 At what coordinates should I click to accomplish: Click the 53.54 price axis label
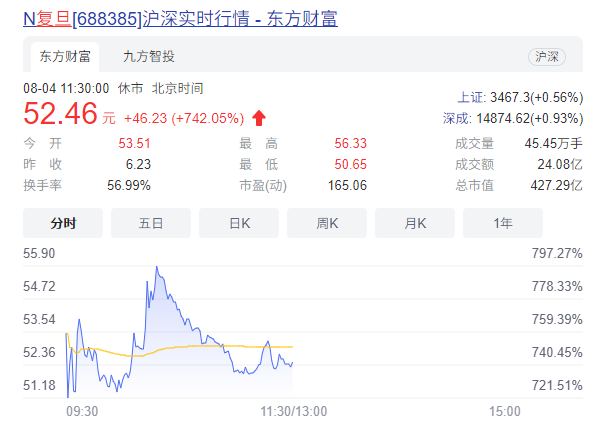[x=39, y=320]
